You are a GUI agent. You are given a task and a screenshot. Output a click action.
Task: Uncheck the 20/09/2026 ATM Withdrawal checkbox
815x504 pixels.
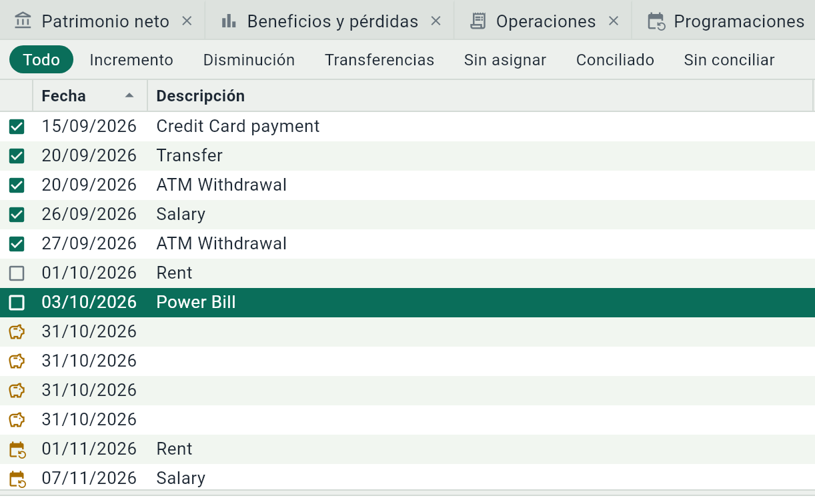tap(17, 185)
